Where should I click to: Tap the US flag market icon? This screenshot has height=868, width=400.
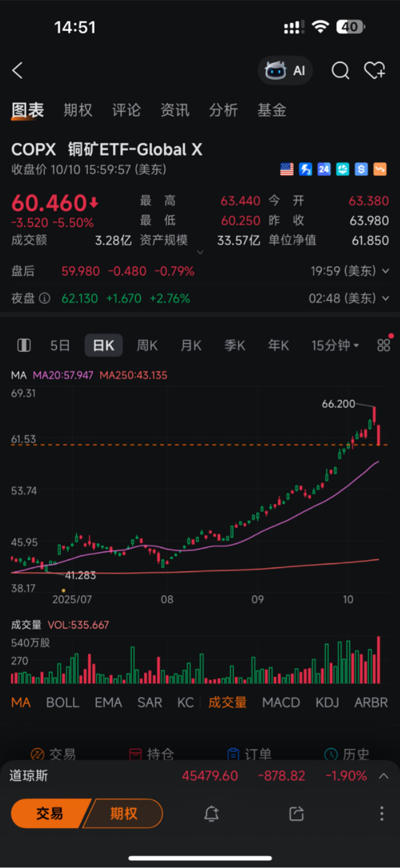[287, 169]
